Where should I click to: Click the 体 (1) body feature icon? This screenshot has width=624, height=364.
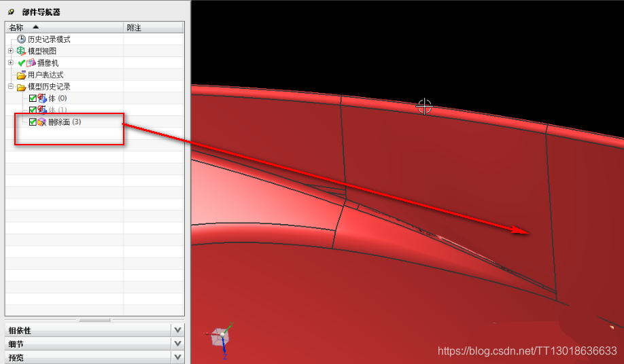click(42, 109)
